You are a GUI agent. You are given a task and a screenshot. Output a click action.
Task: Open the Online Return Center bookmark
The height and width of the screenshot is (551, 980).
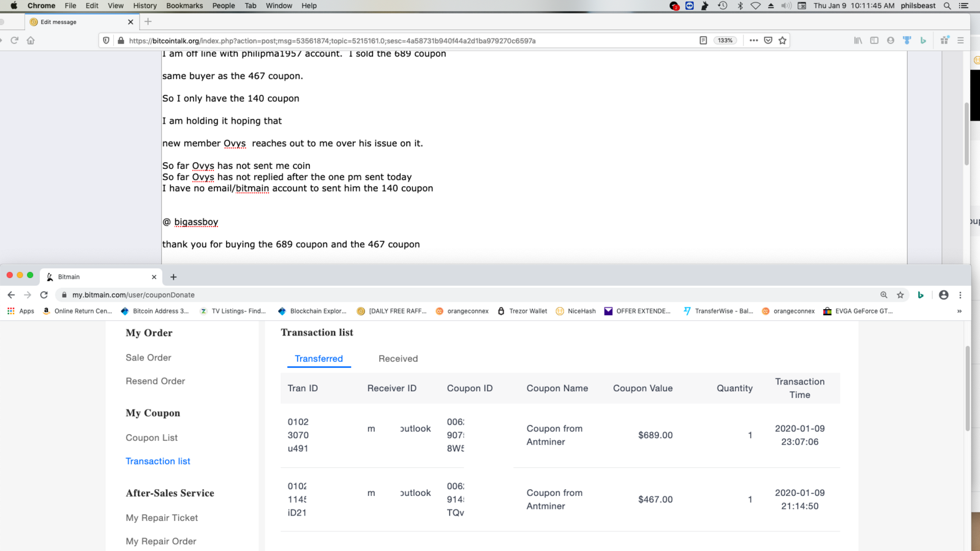tap(77, 311)
